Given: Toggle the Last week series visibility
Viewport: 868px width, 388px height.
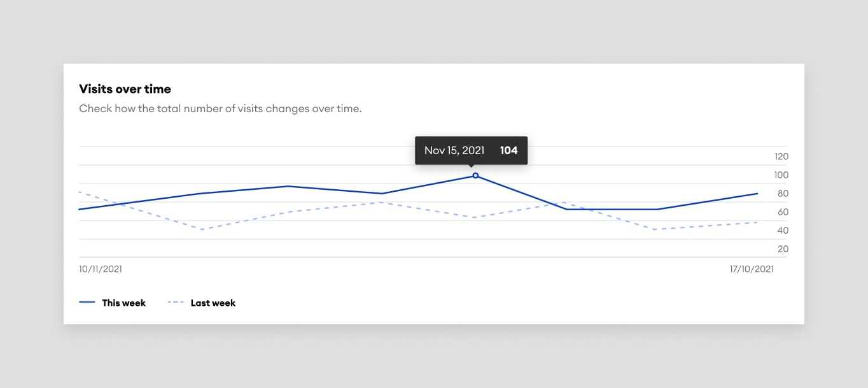Looking at the screenshot, I should [213, 303].
